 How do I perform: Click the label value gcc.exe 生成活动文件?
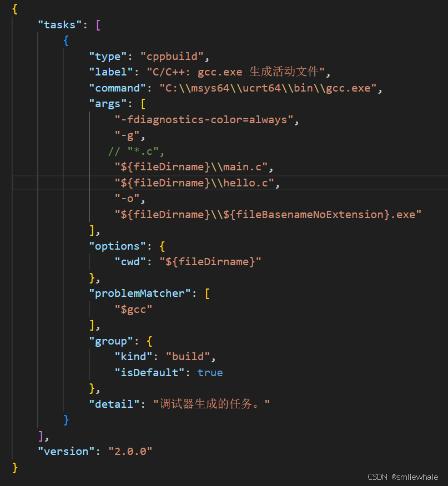[236, 72]
